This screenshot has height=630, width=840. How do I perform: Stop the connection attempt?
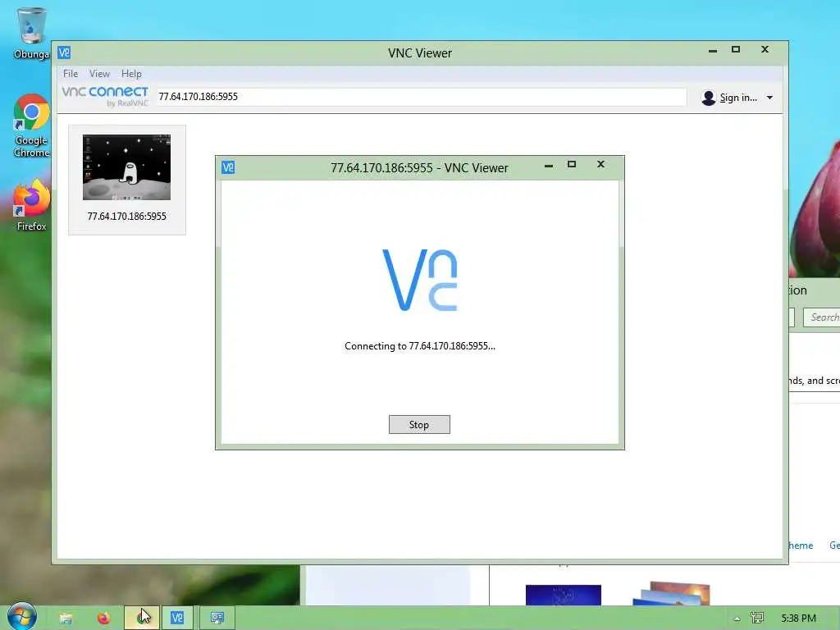click(x=419, y=425)
